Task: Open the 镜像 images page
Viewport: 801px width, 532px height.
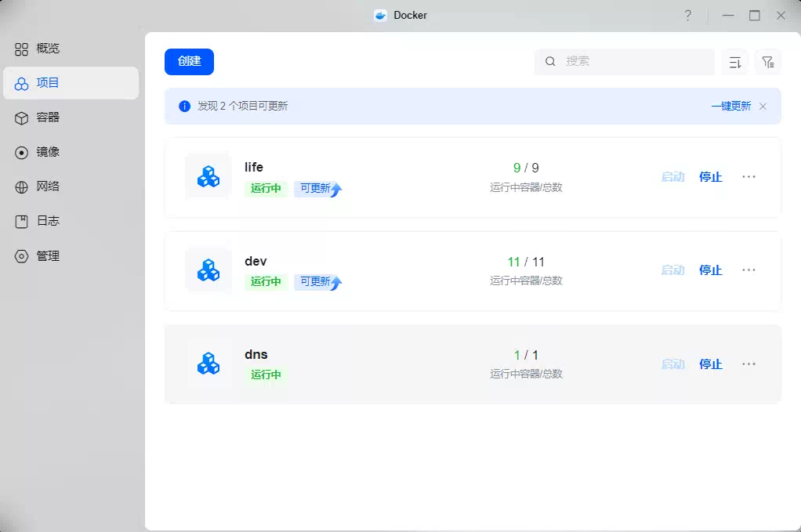Action: (x=37, y=152)
